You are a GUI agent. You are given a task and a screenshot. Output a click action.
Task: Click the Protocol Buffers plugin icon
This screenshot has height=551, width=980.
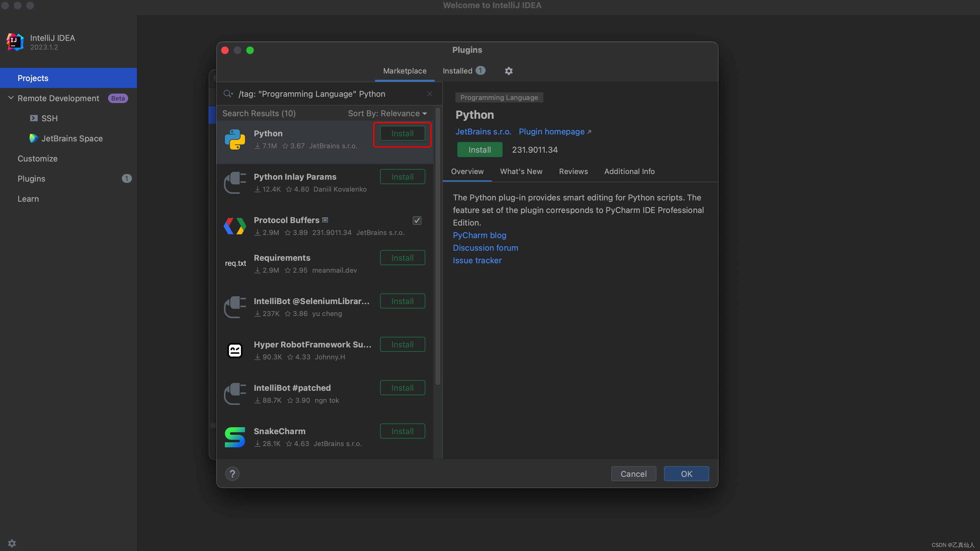tap(235, 225)
